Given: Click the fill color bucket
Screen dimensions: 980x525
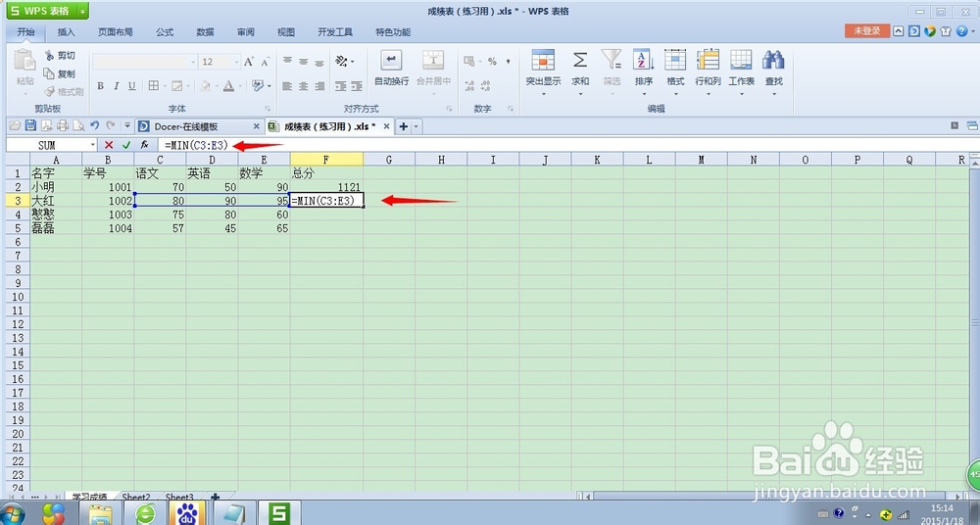Looking at the screenshot, I should (205, 85).
